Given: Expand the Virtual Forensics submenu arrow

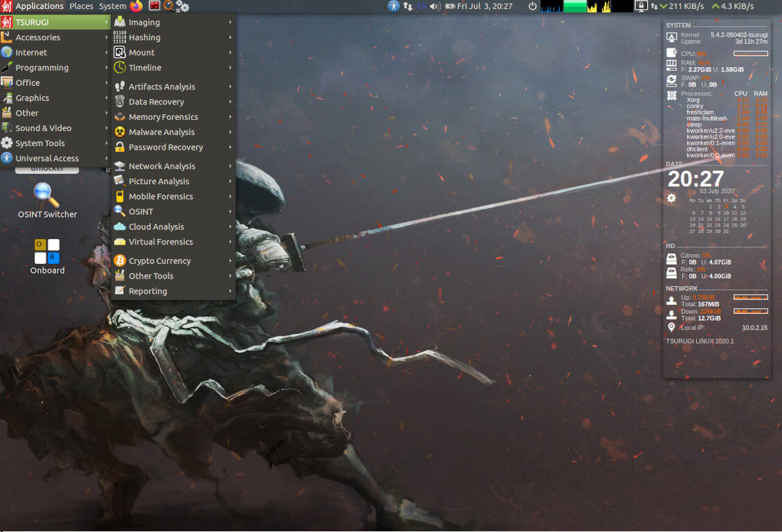Looking at the screenshot, I should (x=231, y=242).
